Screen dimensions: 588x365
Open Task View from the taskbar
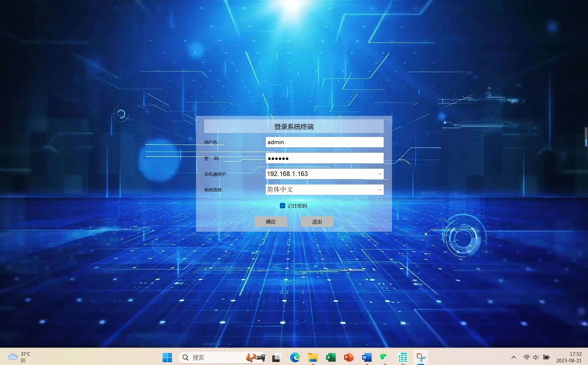277,357
